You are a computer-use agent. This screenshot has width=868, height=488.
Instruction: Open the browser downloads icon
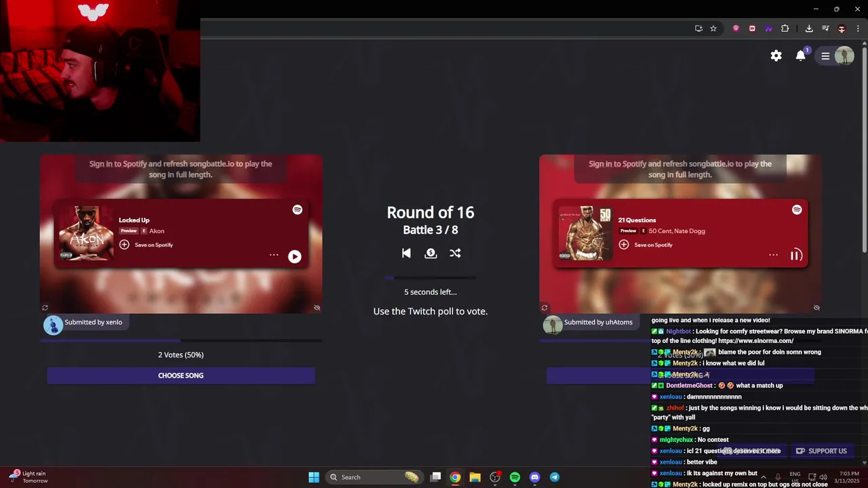[809, 28]
